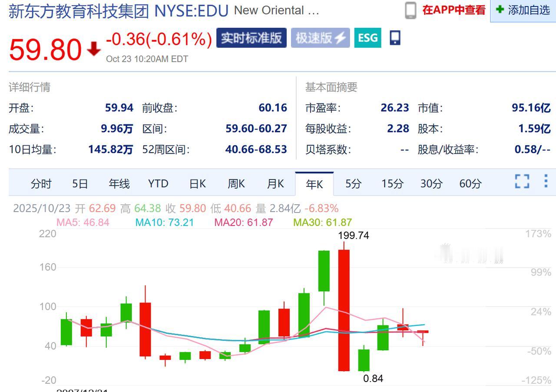
Task: Click the 股息/收益率 value 0.58/--
Action: tap(533, 149)
